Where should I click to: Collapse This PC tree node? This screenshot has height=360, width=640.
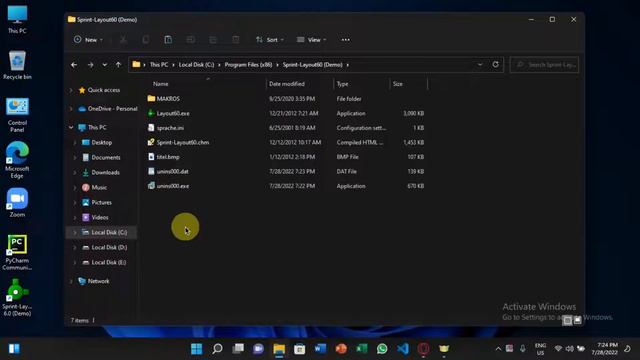(71, 127)
